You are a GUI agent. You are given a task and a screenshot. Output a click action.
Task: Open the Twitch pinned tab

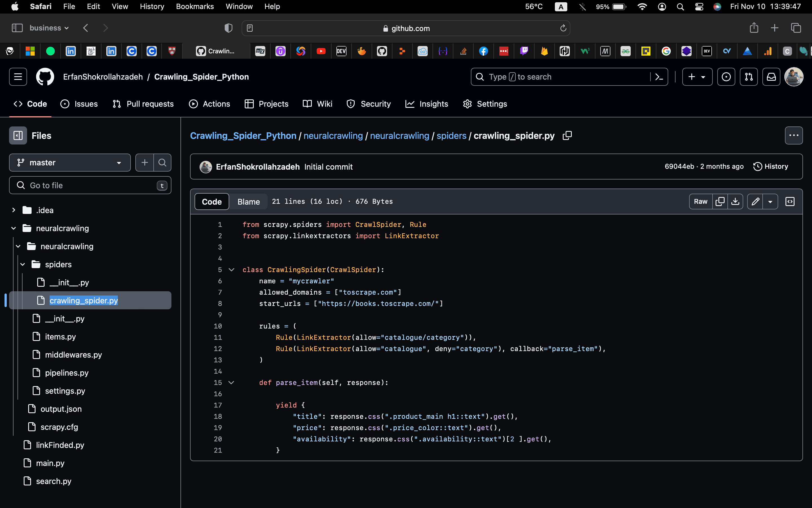click(524, 51)
